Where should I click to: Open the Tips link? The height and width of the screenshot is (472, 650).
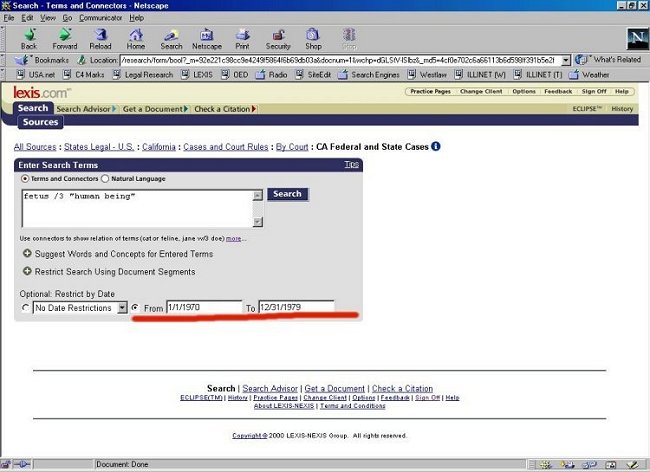[352, 165]
